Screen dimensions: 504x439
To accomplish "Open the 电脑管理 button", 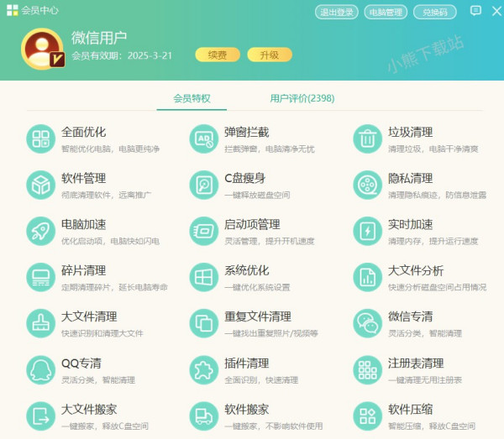I will point(386,13).
